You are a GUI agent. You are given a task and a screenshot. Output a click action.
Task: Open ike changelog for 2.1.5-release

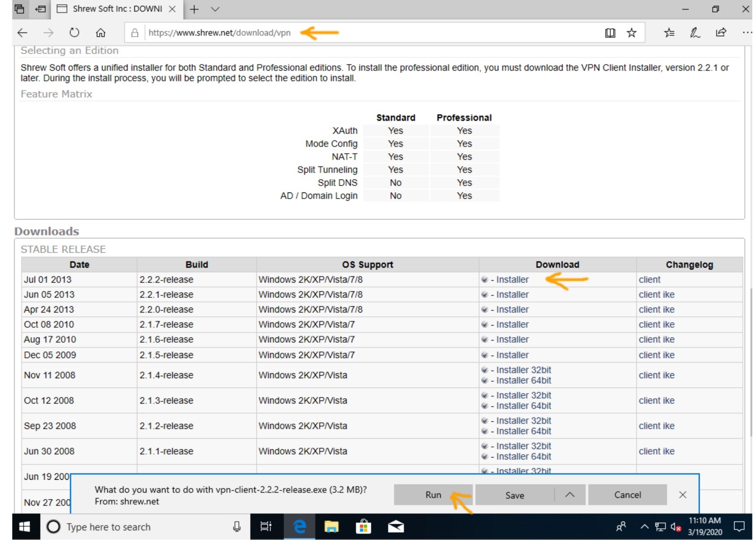click(x=669, y=355)
